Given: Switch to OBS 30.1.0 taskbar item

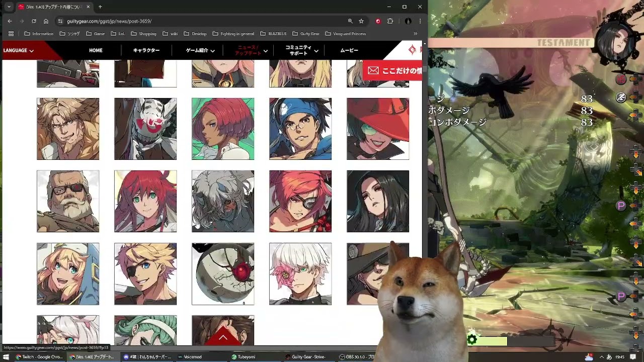Looking at the screenshot, I should point(357,357).
